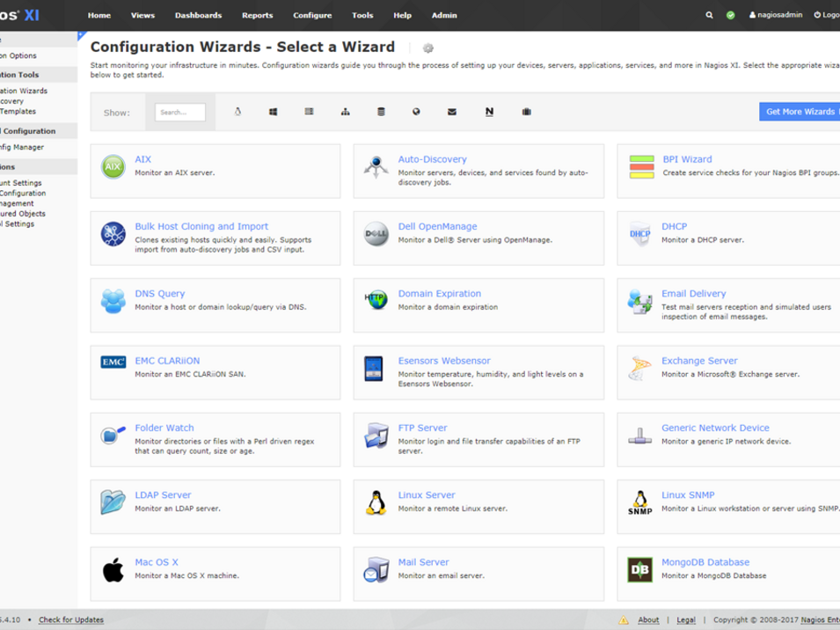Open the Views menu
This screenshot has width=840, height=630.
pyautogui.click(x=142, y=15)
